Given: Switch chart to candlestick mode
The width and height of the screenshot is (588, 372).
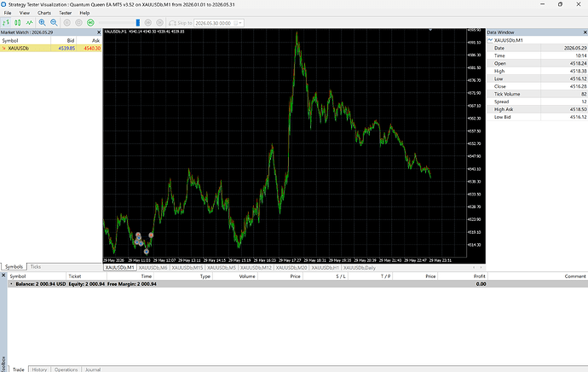Looking at the screenshot, I should point(18,23).
